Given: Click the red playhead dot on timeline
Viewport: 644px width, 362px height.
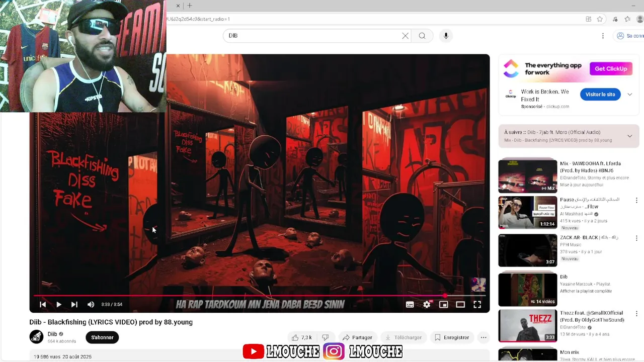Looking at the screenshot, I should coord(445,296).
